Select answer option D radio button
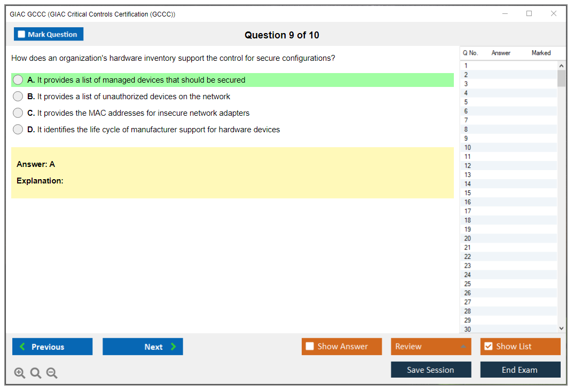Screen dimensions: 574x392 pyautogui.click(x=18, y=129)
